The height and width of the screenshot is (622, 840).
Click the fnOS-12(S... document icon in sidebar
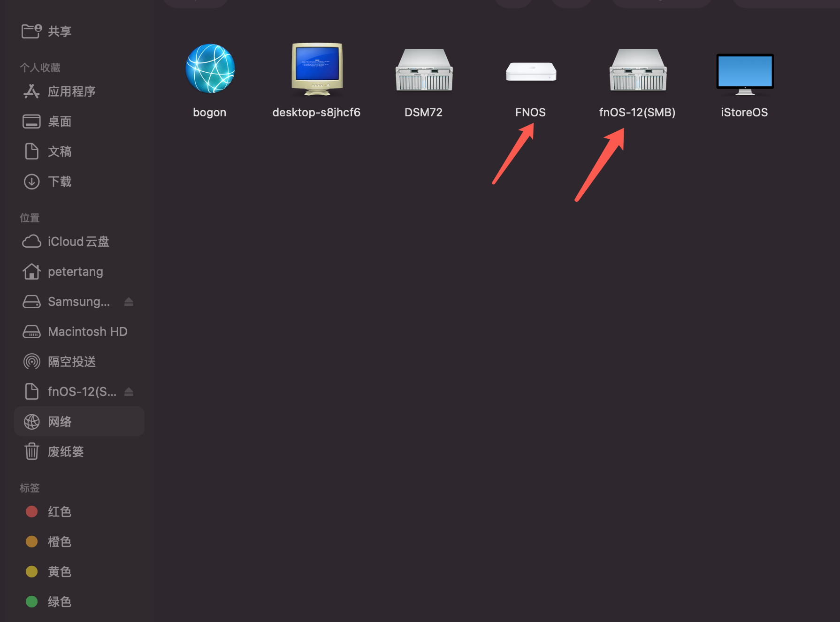click(31, 392)
